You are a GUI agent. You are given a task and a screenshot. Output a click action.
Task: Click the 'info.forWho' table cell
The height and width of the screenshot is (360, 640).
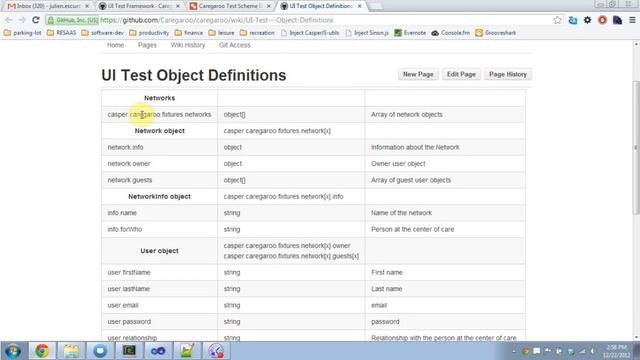[160, 229]
